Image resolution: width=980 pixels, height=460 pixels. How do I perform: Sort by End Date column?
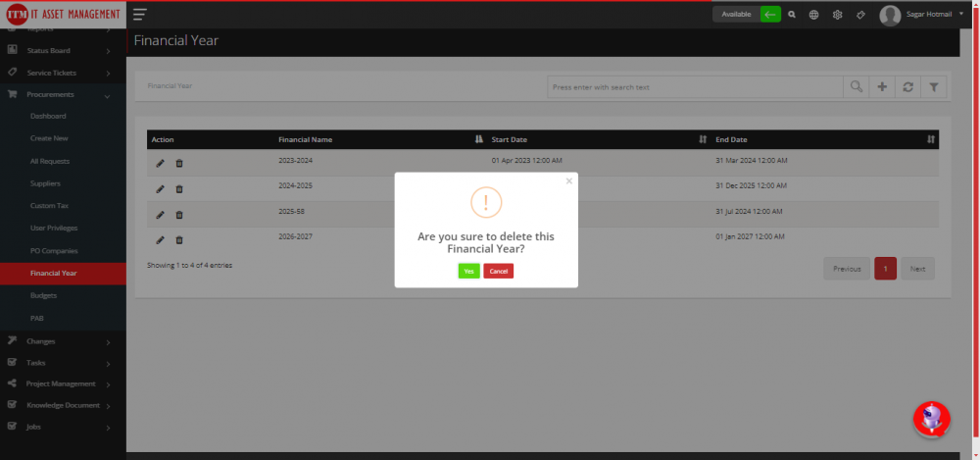931,139
